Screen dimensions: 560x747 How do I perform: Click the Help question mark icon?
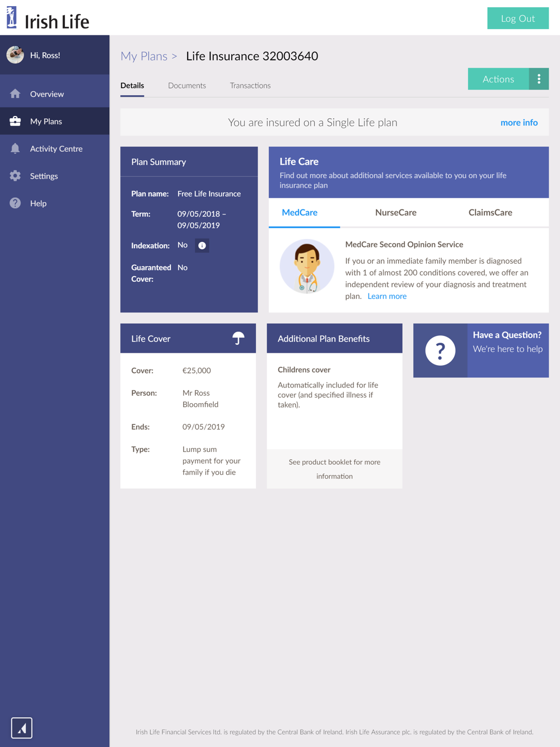point(15,203)
